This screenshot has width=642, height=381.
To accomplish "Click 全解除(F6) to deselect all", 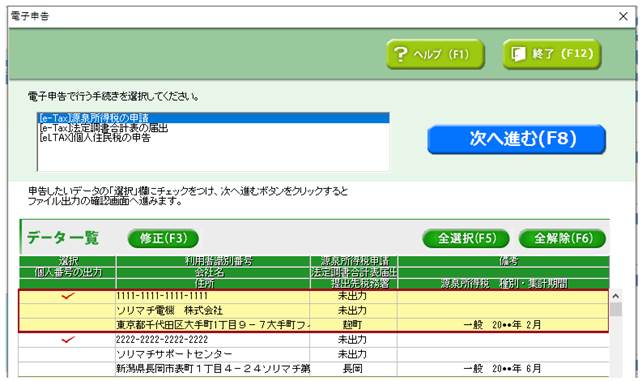I will 563,238.
